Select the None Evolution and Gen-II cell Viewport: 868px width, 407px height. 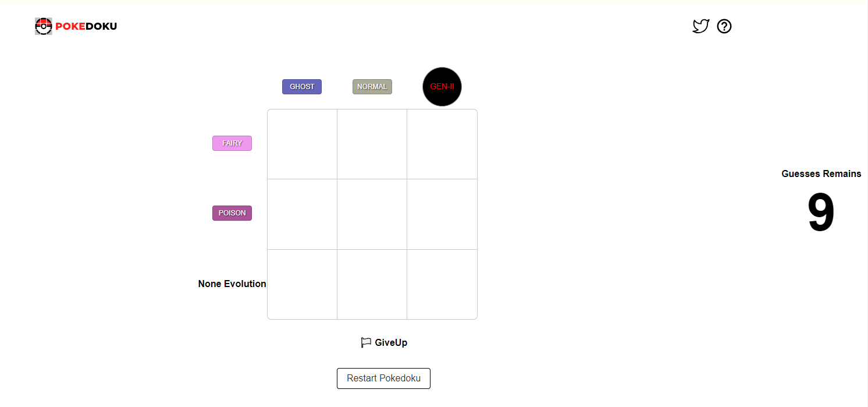click(442, 284)
